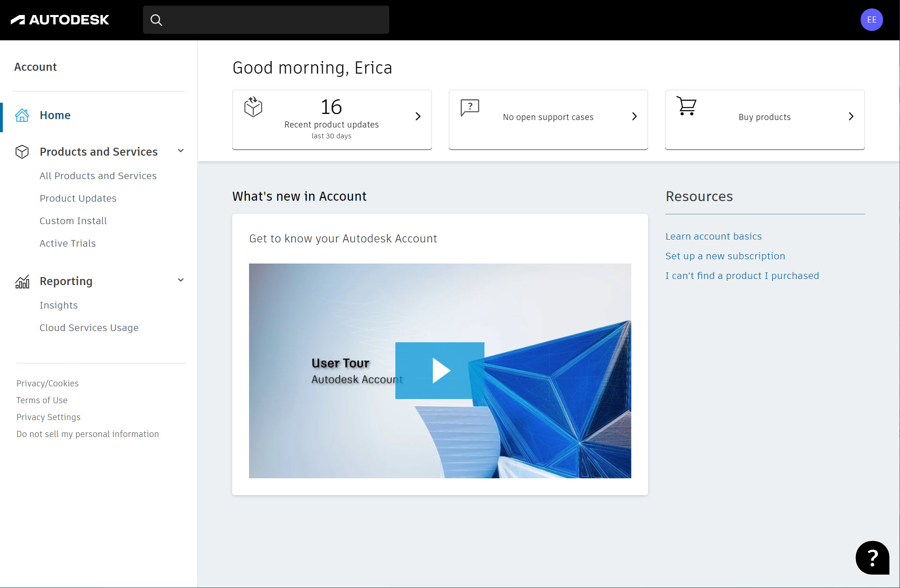Image resolution: width=900 pixels, height=588 pixels.
Task: Open All Products and Services
Action: click(x=98, y=176)
